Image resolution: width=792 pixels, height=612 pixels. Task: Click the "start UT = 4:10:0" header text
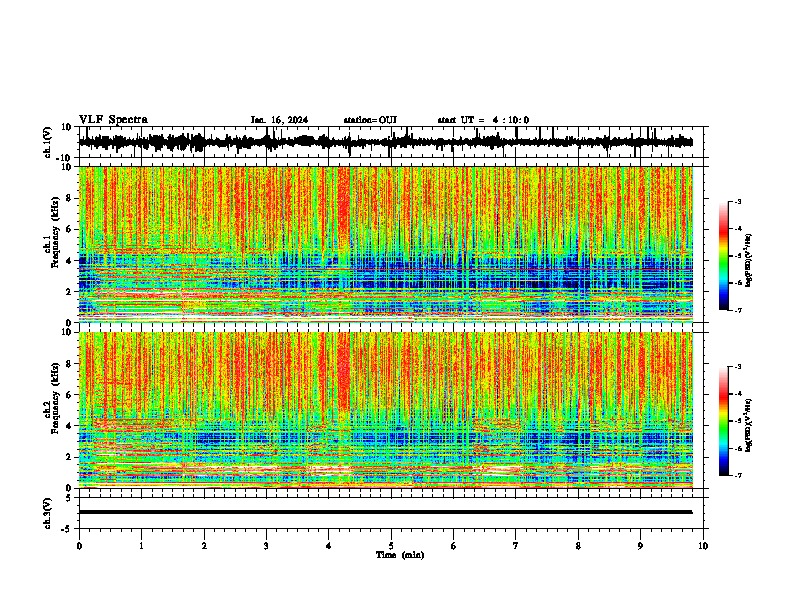tap(483, 120)
